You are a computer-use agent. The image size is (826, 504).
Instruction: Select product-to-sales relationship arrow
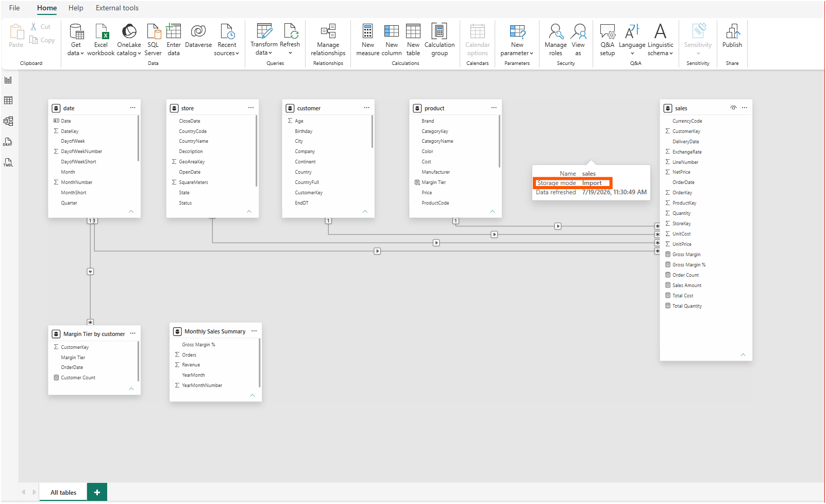[558, 226]
